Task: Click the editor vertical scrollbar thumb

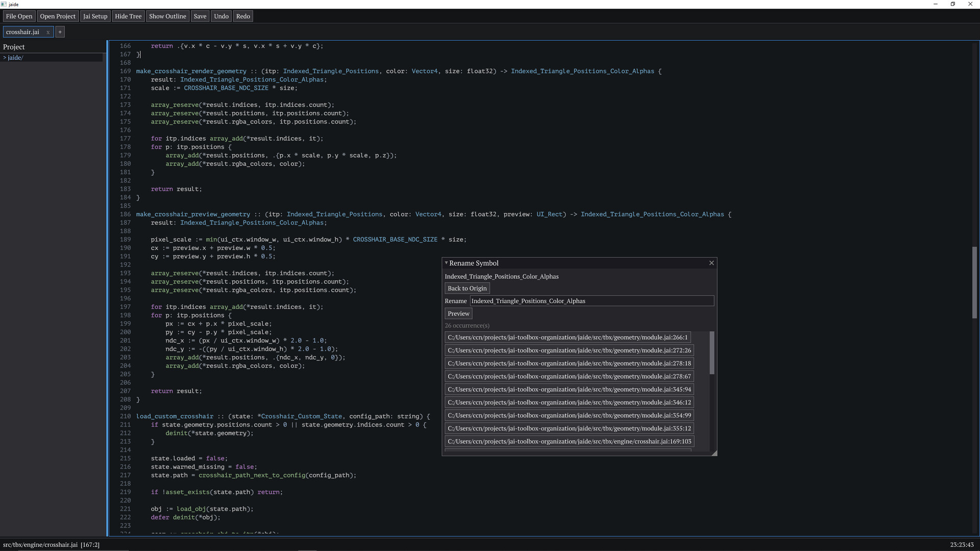Action: tap(974, 283)
